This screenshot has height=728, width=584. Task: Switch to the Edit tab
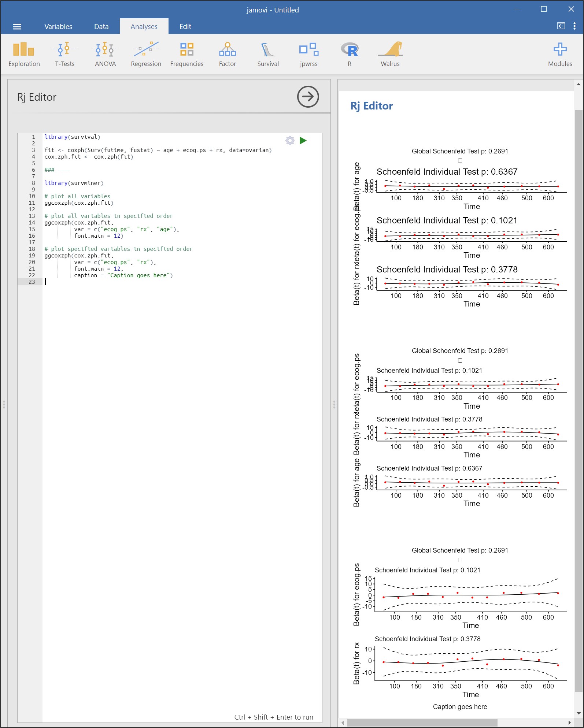tap(185, 26)
